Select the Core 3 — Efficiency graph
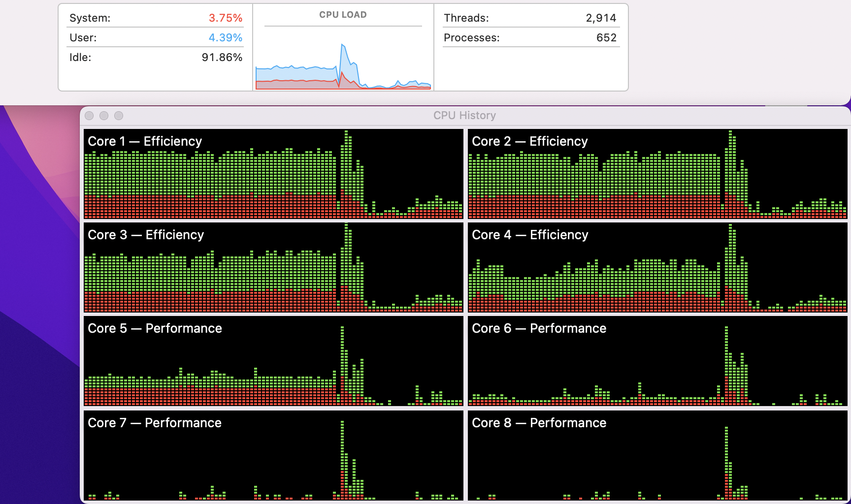Screen dimensions: 851x504 click(273, 267)
